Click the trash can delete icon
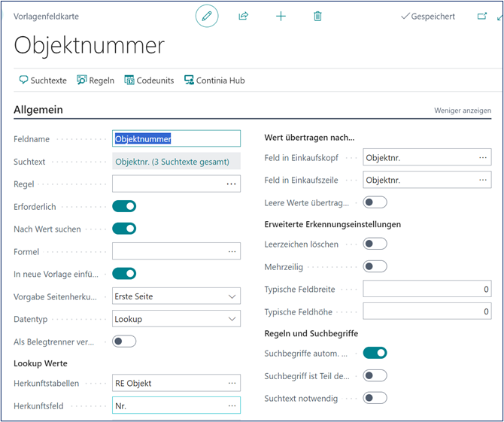 (x=317, y=16)
